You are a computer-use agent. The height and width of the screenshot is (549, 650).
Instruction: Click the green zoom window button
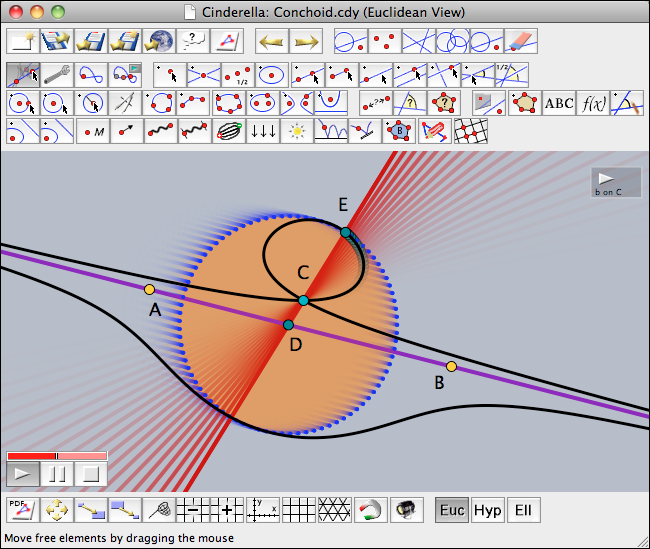coord(58,12)
